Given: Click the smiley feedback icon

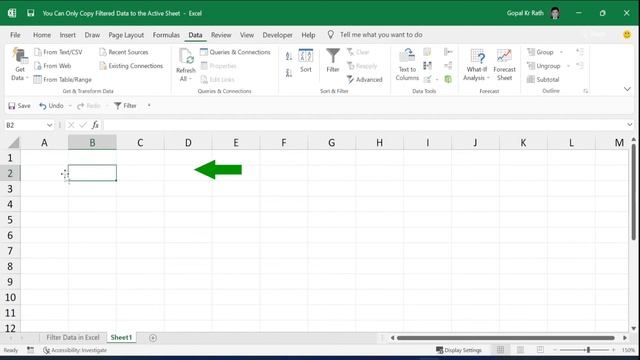Looking at the screenshot, I should 627,35.
